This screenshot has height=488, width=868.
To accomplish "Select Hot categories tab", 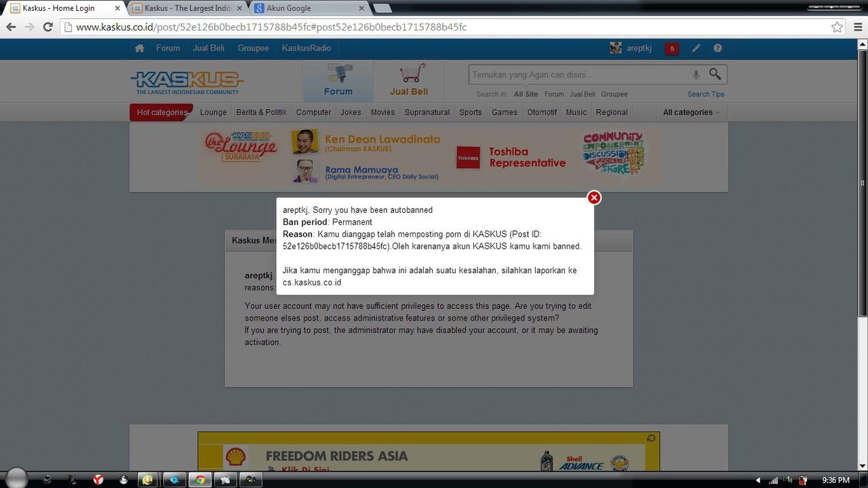I will [161, 113].
